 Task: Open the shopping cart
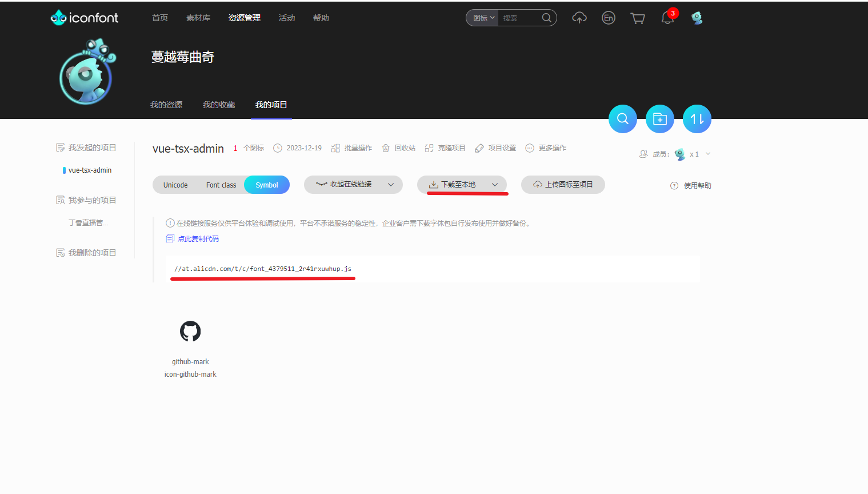pos(638,18)
